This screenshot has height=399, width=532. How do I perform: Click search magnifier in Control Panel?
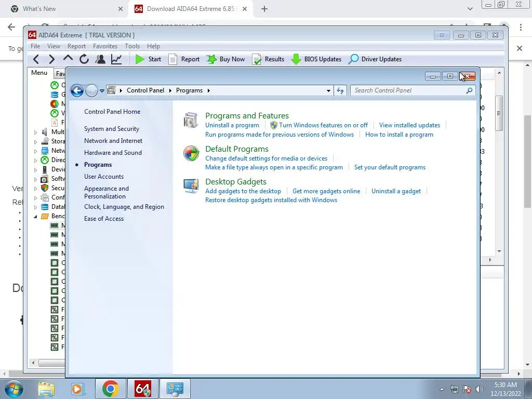[469, 90]
